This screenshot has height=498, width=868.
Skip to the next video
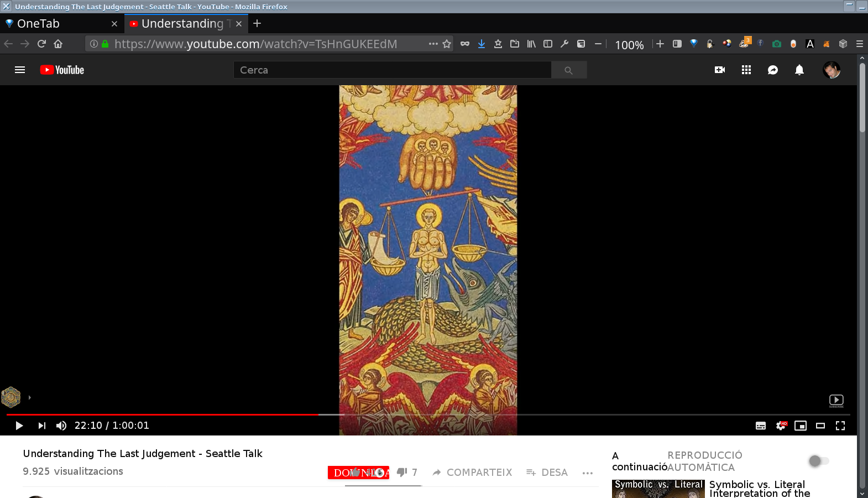[x=42, y=426]
